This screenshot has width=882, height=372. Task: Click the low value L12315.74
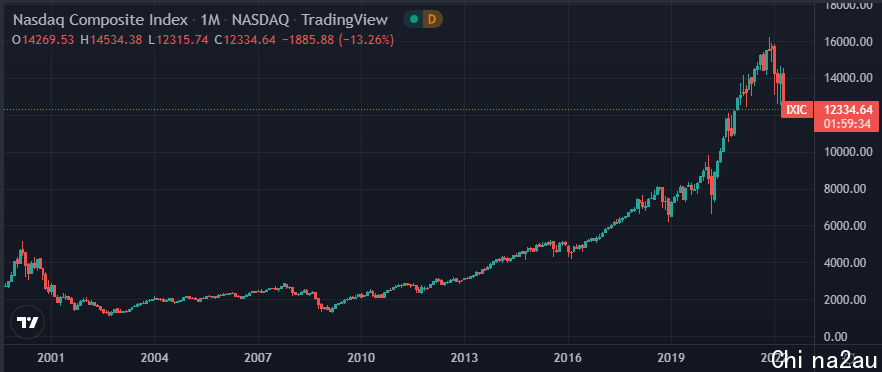coord(178,40)
